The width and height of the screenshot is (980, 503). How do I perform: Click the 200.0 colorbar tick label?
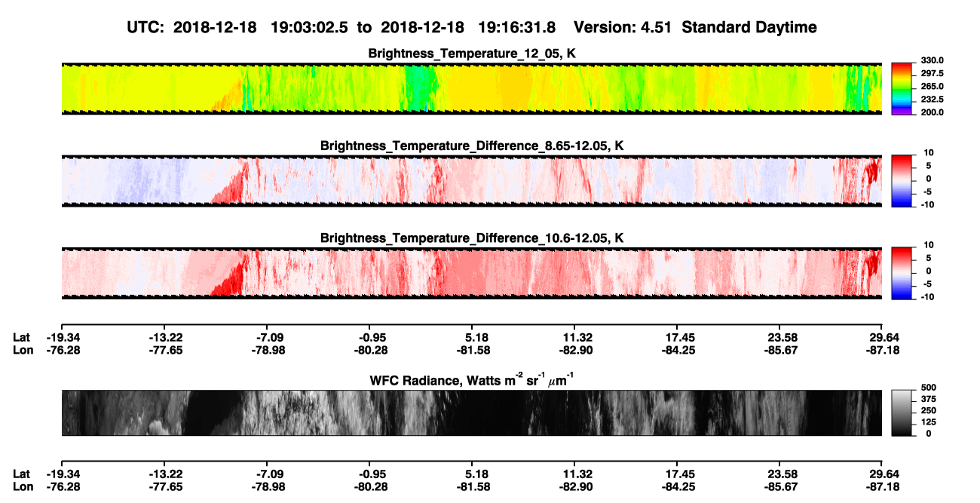coord(933,112)
